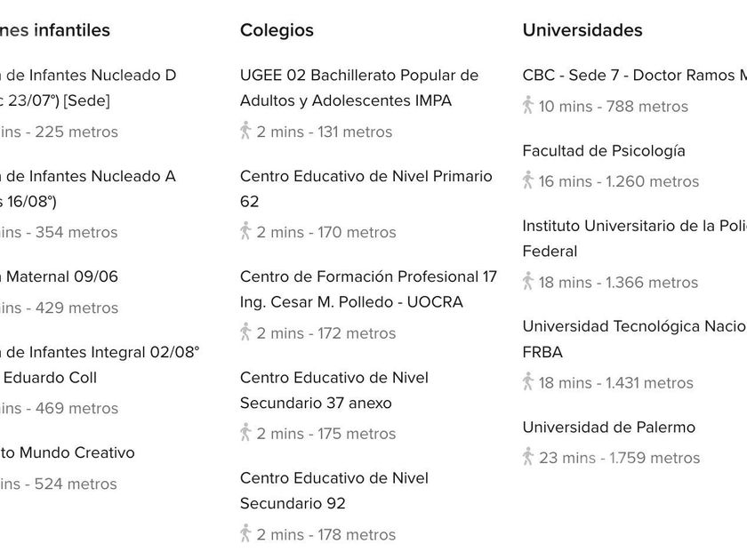The height and width of the screenshot is (560, 747).
Task: Click walking icon beside 788 metros
Action: click(528, 105)
